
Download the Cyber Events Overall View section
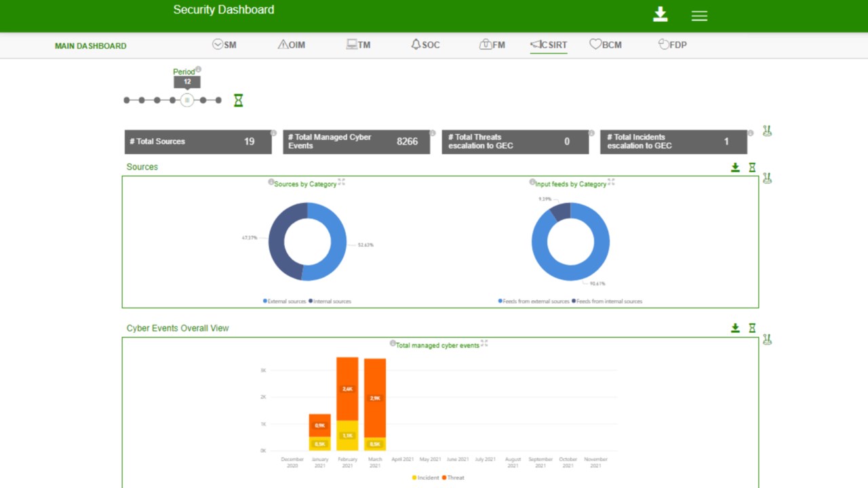[735, 328]
